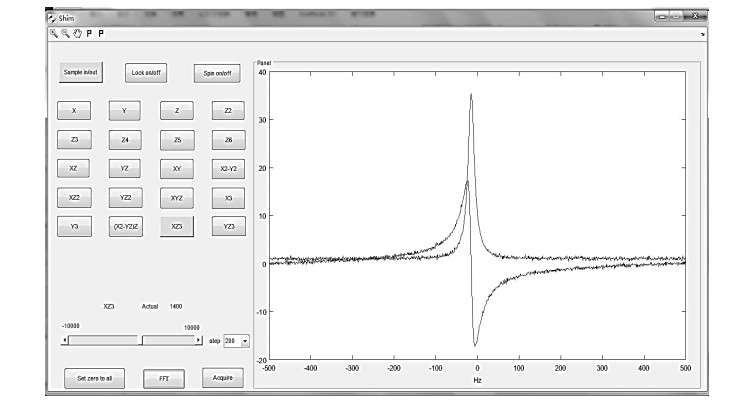Select the Zoom In magnifier tool

click(54, 34)
